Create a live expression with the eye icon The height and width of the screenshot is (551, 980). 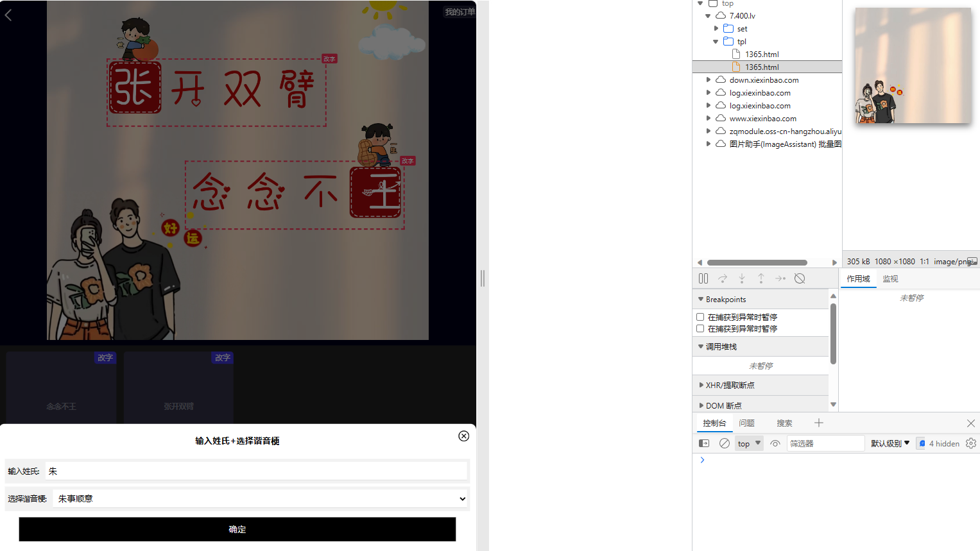point(775,443)
